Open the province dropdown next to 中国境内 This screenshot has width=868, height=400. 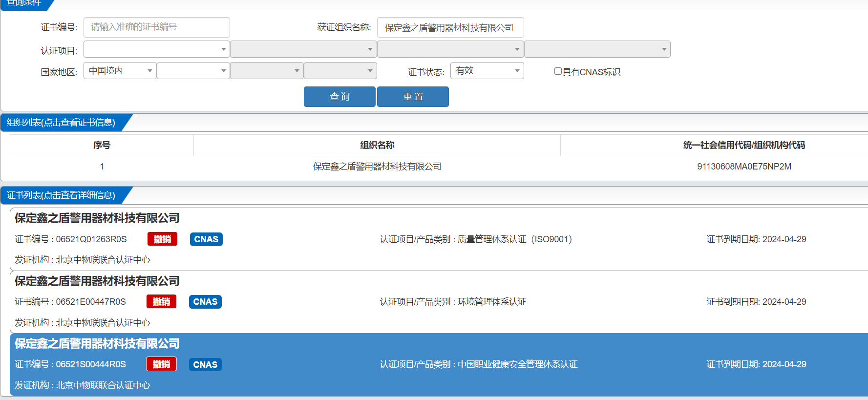[x=193, y=71]
